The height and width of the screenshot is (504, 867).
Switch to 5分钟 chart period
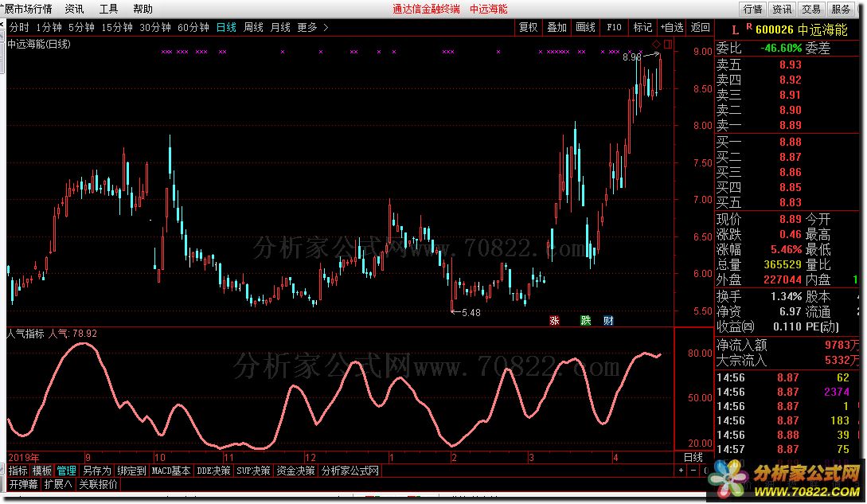point(81,27)
